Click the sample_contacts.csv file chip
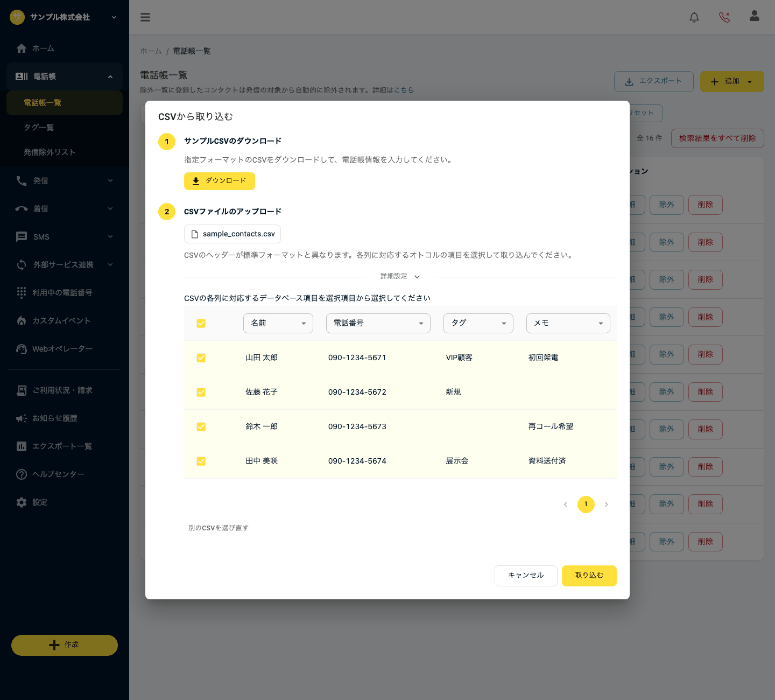Image resolution: width=775 pixels, height=700 pixels. pyautogui.click(x=232, y=234)
